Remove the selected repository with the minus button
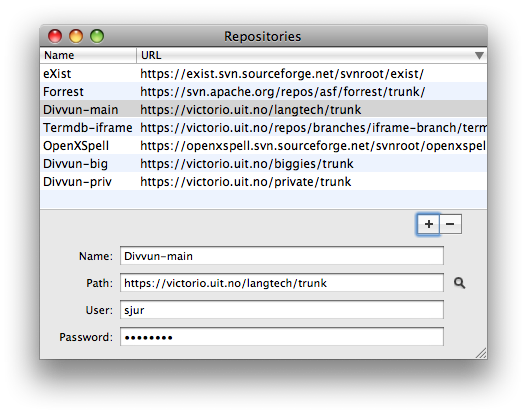This screenshot has width=527, height=414. point(450,224)
